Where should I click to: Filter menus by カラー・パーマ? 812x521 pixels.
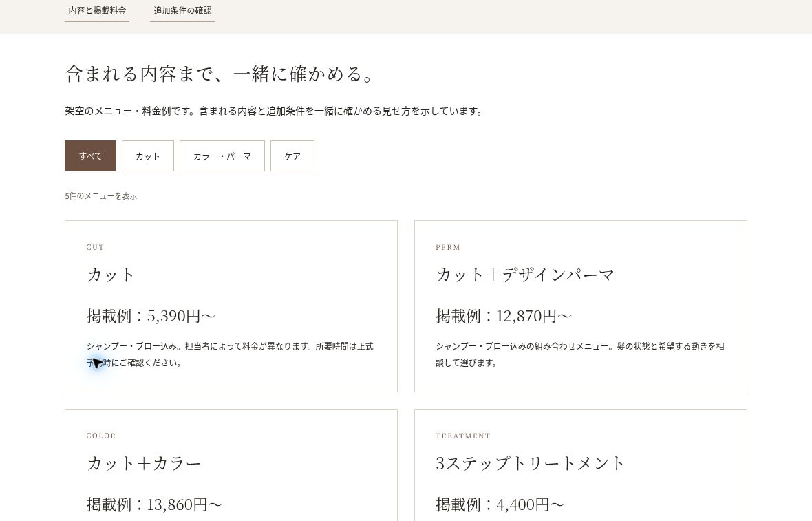222,156
